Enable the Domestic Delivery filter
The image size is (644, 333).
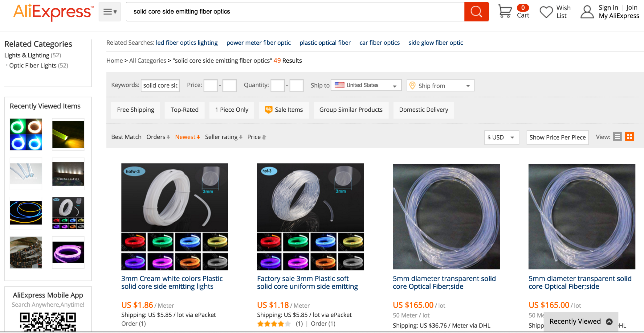[x=423, y=110]
